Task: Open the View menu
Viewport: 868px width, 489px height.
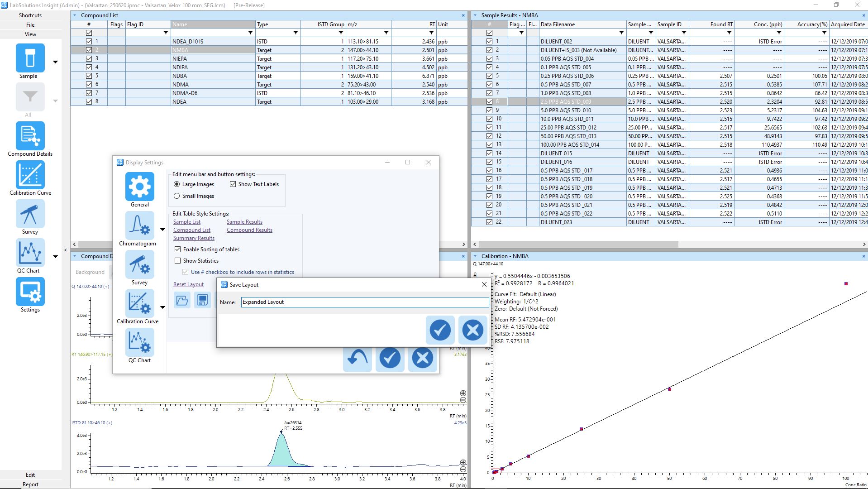Action: [30, 34]
